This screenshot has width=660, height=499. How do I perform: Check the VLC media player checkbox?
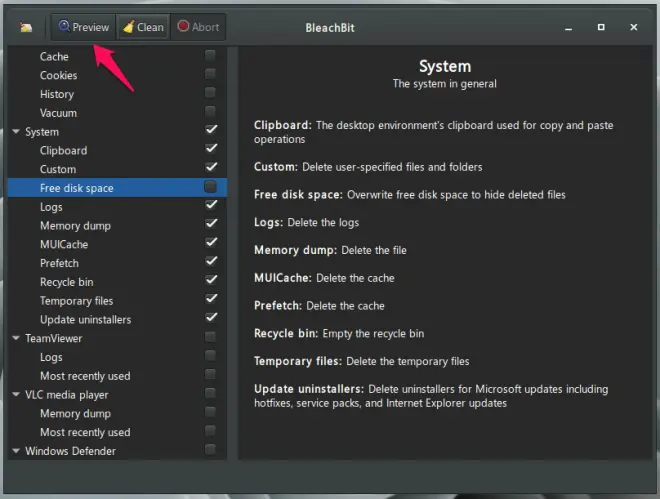point(210,393)
